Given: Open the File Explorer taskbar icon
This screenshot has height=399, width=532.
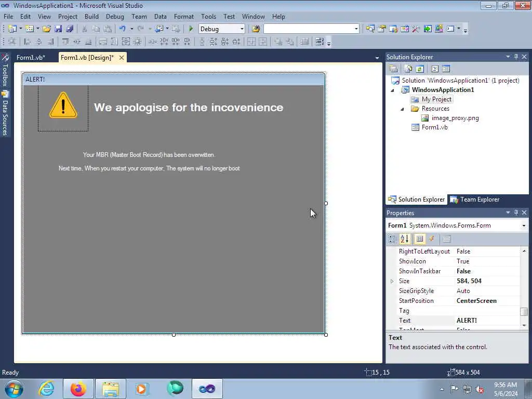Looking at the screenshot, I should pyautogui.click(x=111, y=389).
